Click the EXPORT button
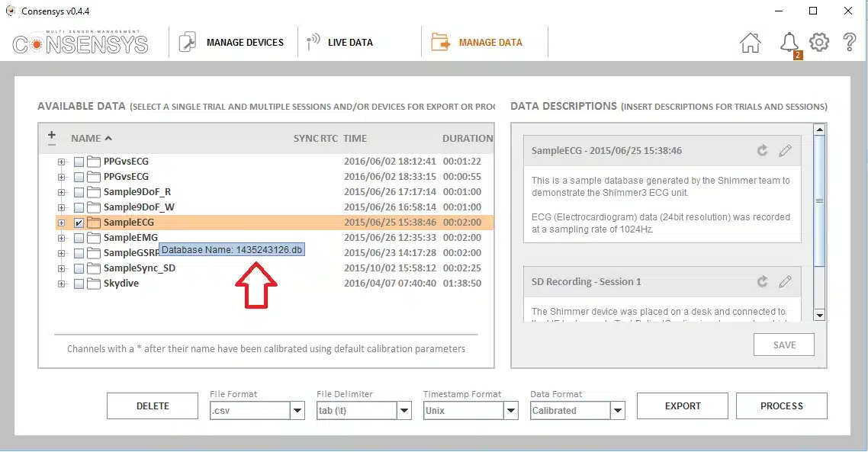Viewport: 868px width, 452px height. point(683,406)
